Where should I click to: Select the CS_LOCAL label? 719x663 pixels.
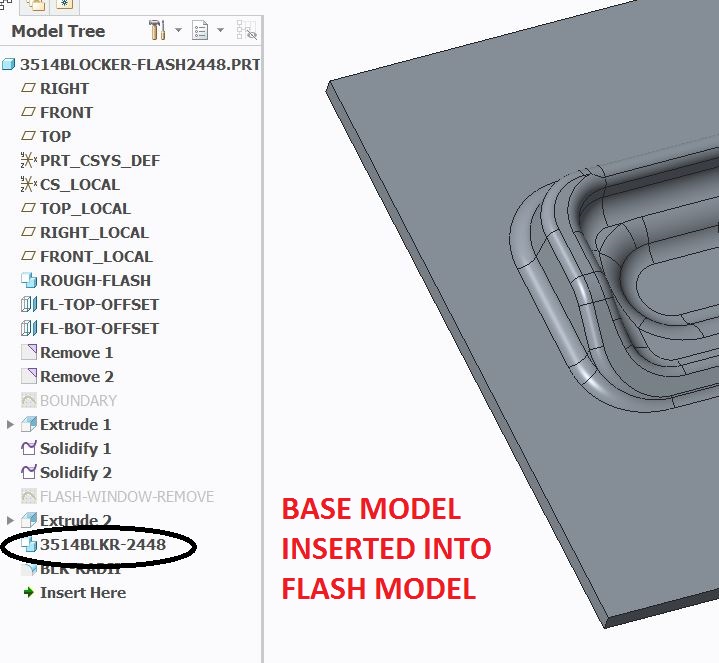(x=80, y=185)
